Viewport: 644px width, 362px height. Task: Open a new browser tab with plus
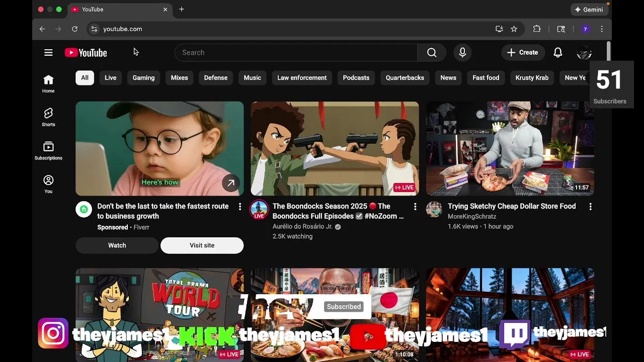[x=182, y=9]
